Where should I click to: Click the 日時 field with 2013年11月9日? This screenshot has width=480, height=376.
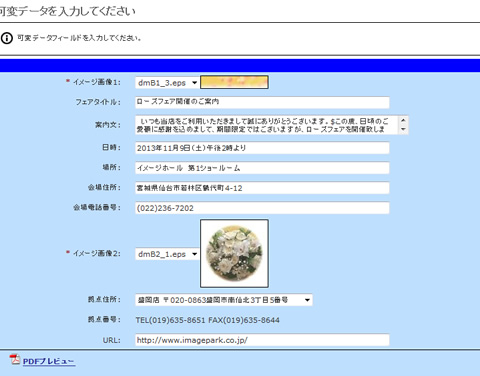[x=262, y=148]
